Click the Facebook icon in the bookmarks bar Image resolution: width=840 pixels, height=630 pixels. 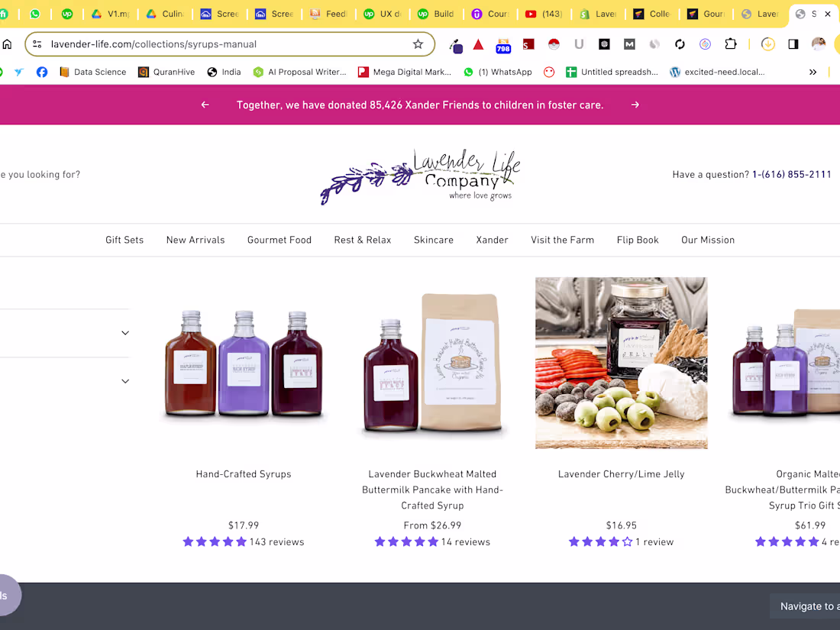pos(41,72)
